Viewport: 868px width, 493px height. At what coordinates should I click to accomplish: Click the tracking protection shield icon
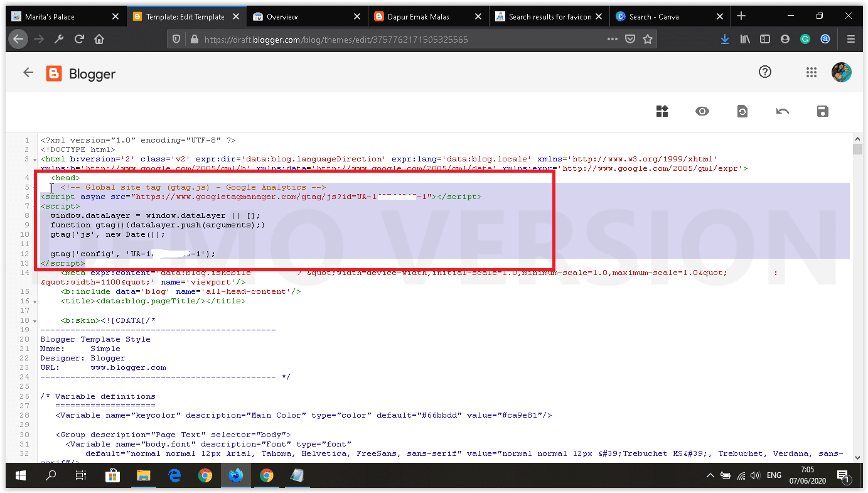(177, 39)
